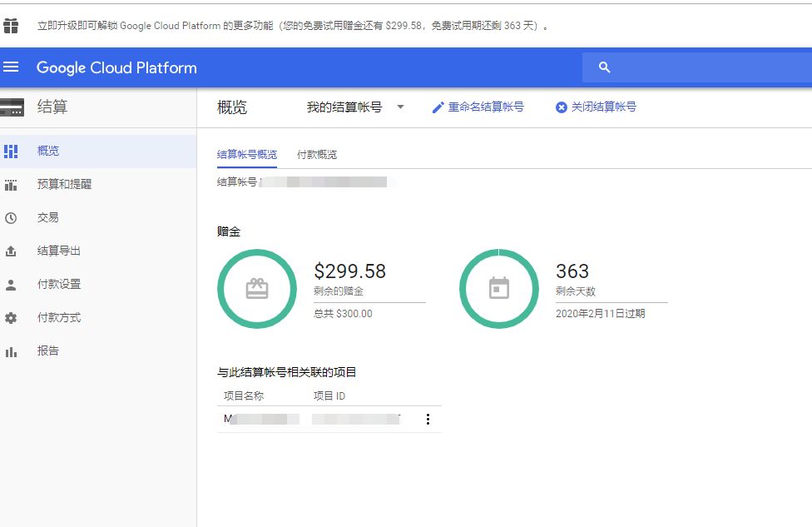The image size is (812, 527).
Task: Open 付款设置 in the sidebar
Action: click(x=98, y=285)
